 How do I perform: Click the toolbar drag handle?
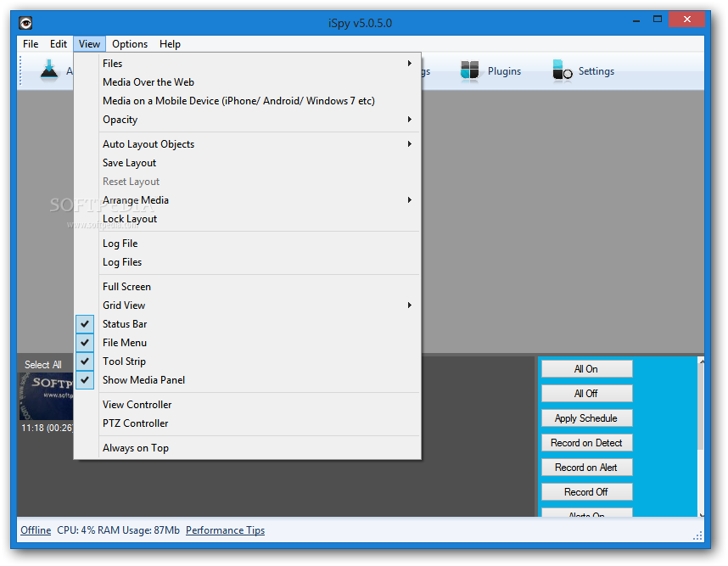coord(20,71)
